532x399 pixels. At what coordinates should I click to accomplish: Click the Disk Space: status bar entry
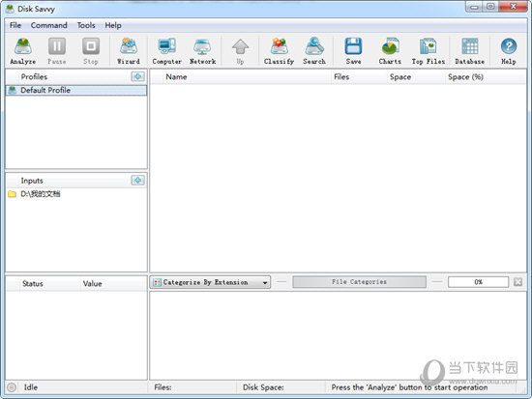[263, 387]
